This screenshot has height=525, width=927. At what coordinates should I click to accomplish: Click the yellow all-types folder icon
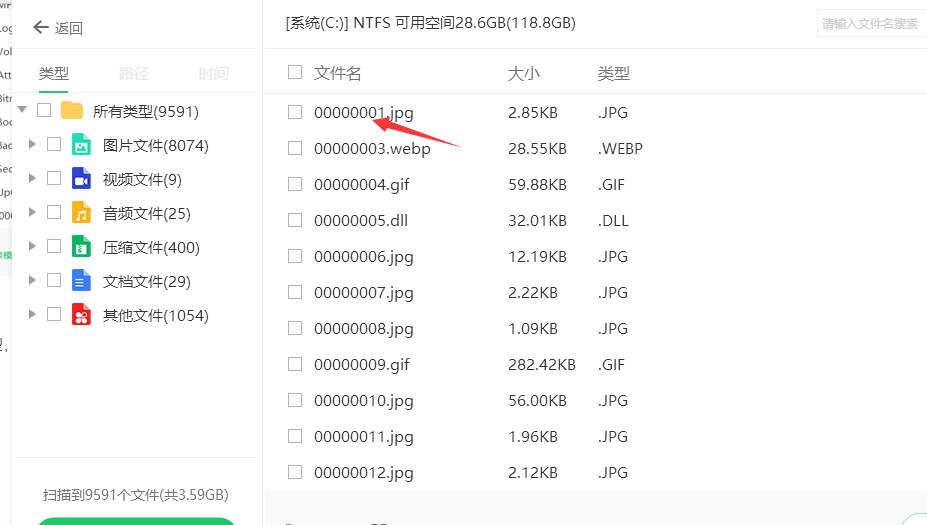point(72,111)
